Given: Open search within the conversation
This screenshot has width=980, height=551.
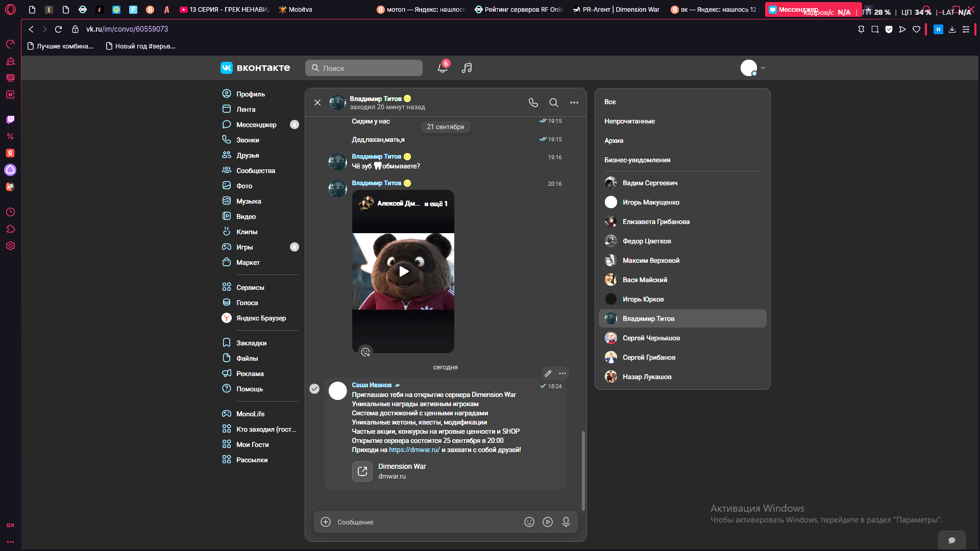Looking at the screenshot, I should [x=554, y=103].
